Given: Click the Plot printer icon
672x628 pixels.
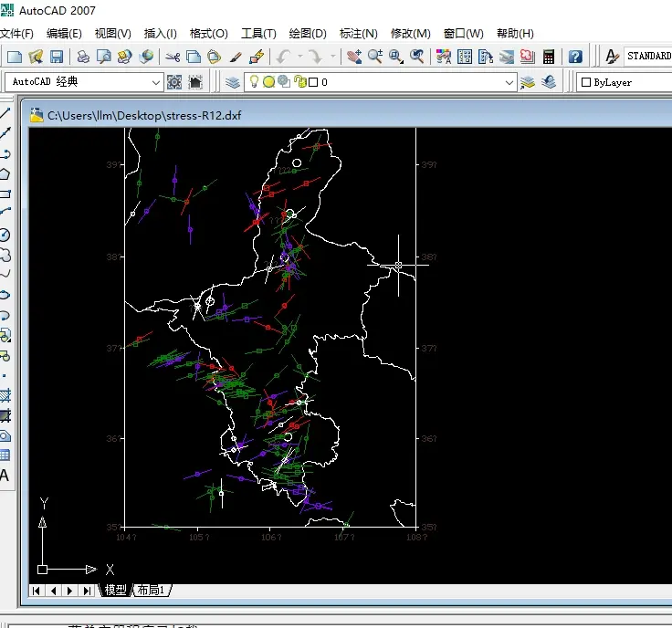Looking at the screenshot, I should (x=83, y=56).
